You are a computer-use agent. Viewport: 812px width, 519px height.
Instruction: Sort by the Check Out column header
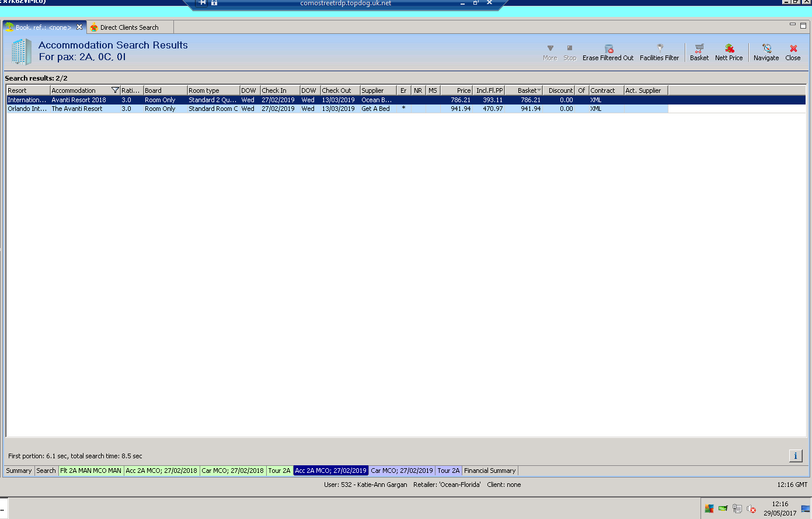click(340, 90)
